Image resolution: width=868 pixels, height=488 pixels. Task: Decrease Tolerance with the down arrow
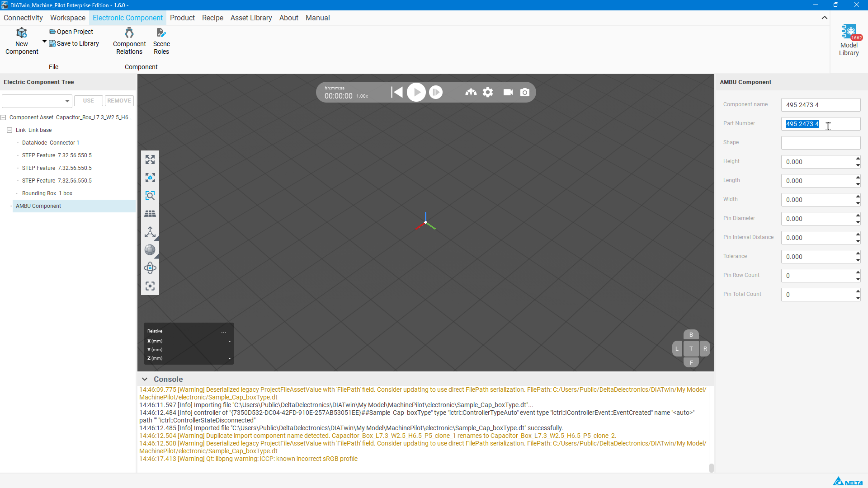pyautogui.click(x=858, y=260)
